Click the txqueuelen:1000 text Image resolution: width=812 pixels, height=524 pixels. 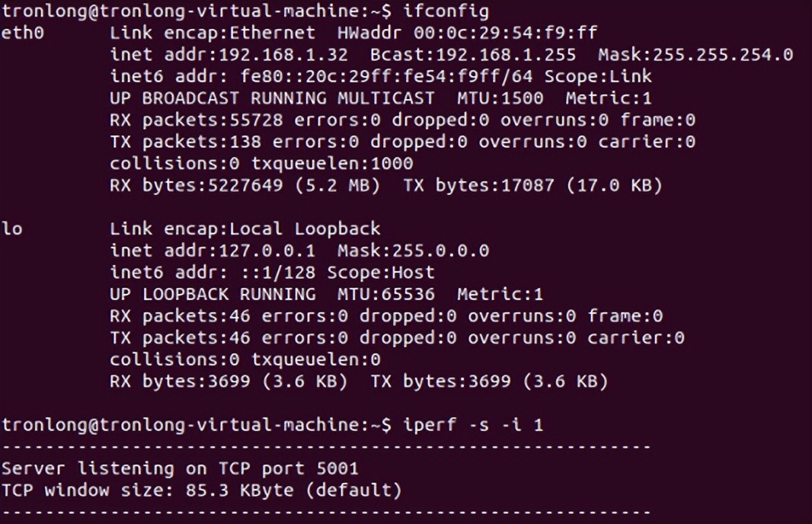click(332, 165)
